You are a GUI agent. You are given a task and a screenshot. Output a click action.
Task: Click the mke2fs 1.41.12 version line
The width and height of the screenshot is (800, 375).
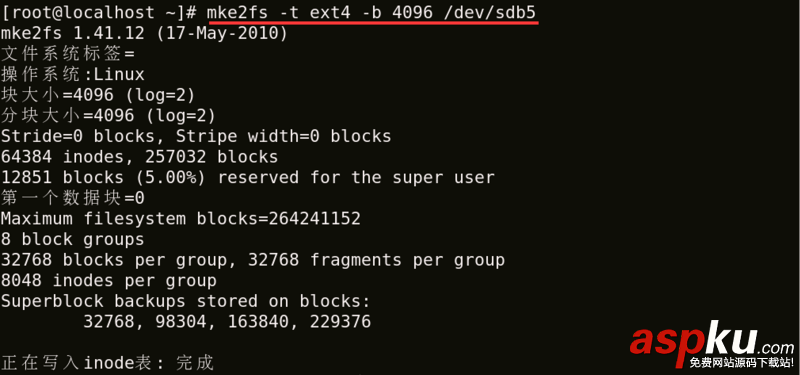tap(144, 34)
